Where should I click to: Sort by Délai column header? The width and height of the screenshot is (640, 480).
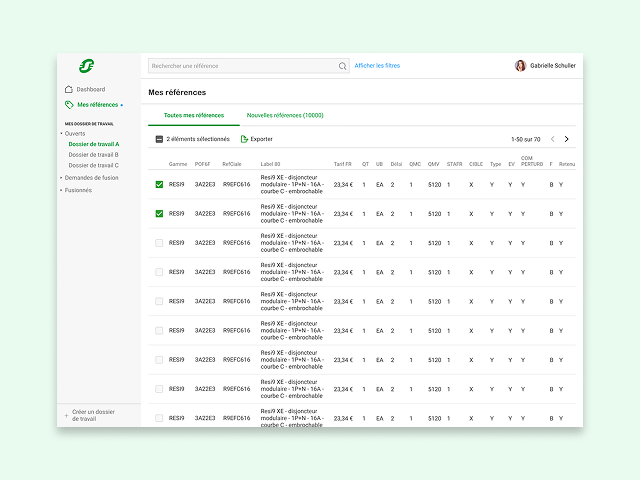click(x=396, y=164)
